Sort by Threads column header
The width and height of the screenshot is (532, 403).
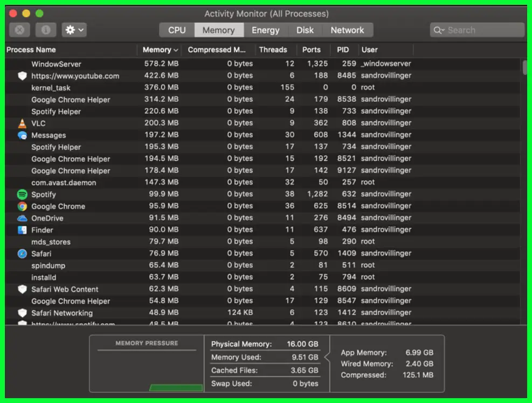pyautogui.click(x=273, y=50)
